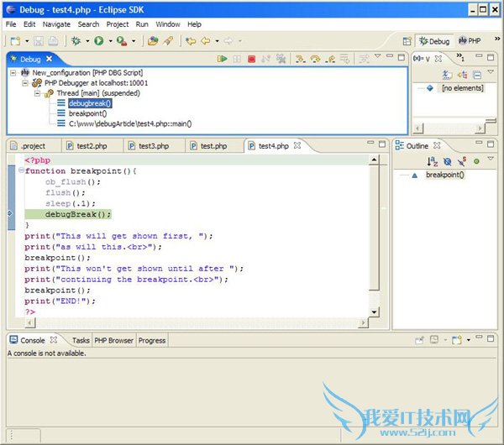Open the Outline view menu triangle
Image resolution: width=504 pixels, height=445 pixels.
(491, 159)
